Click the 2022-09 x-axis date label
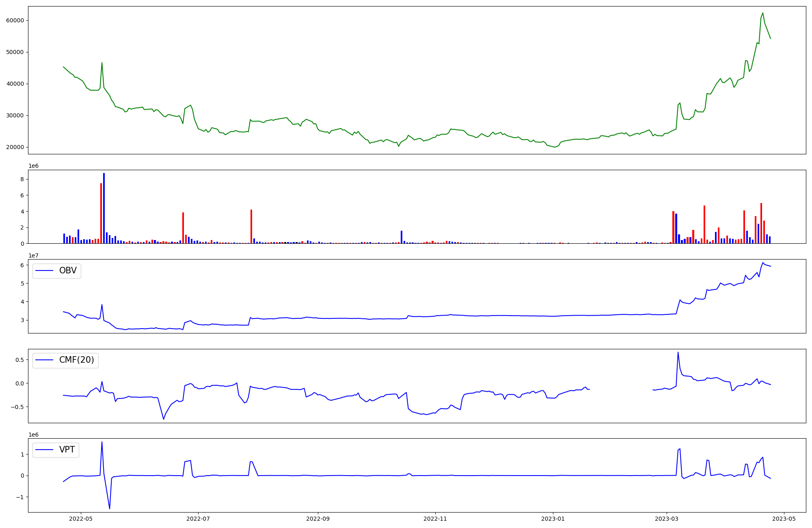Screen dimensions: 812x528 [x=318, y=518]
